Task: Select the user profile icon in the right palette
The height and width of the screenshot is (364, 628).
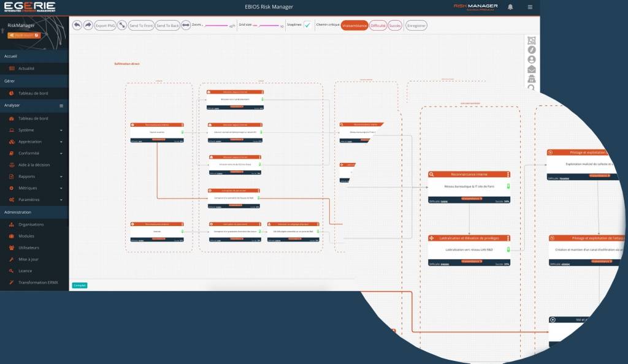Action: click(x=532, y=59)
